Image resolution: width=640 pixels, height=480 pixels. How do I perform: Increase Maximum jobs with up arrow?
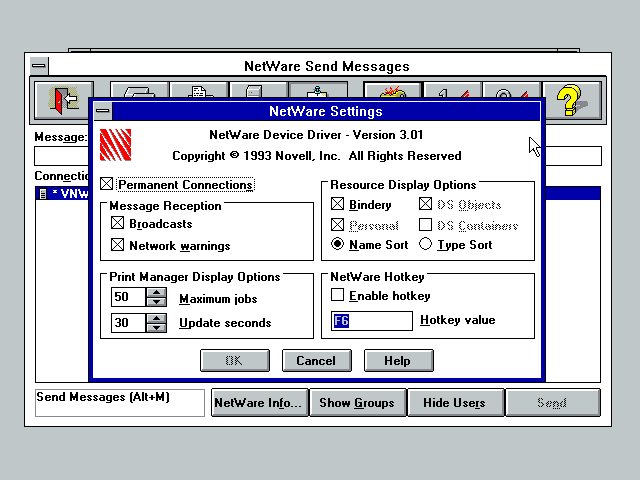156,292
